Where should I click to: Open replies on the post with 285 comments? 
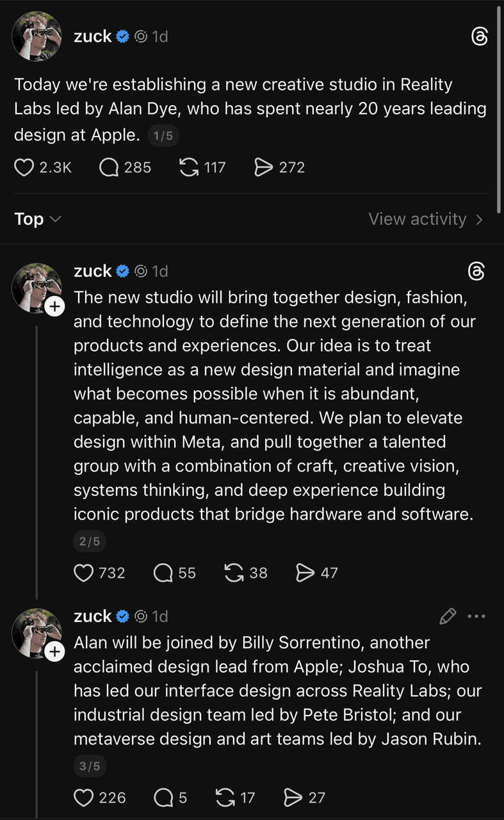pos(110,168)
